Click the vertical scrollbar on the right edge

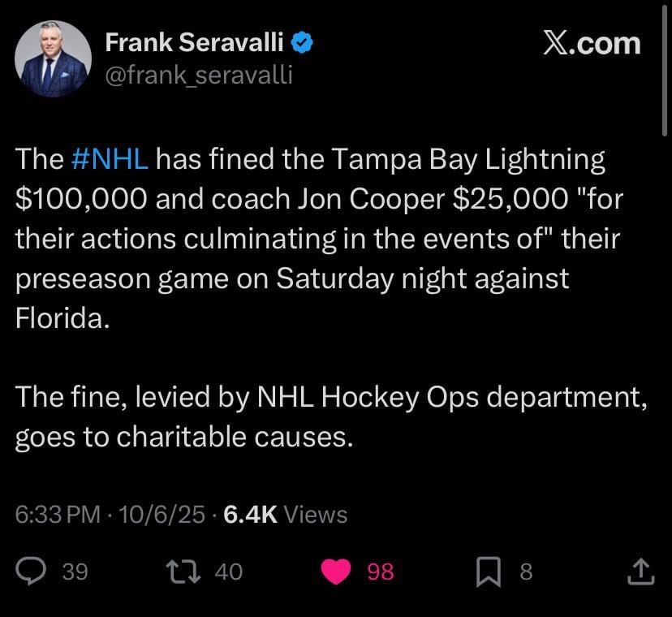coord(666,73)
